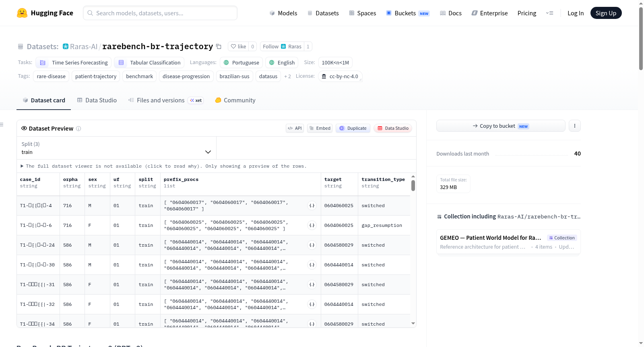This screenshot has height=347, width=644.
Task: Click the page vertical scrollbar thumb
Action: pos(641,38)
